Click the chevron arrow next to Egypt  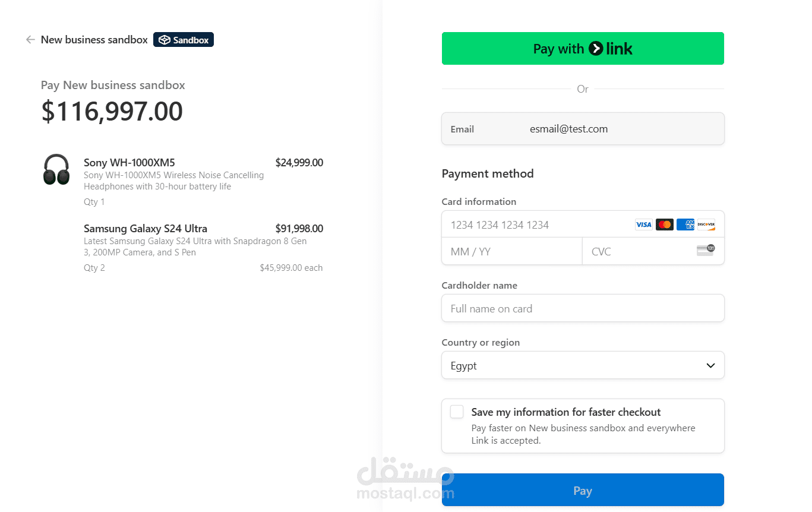coord(710,365)
